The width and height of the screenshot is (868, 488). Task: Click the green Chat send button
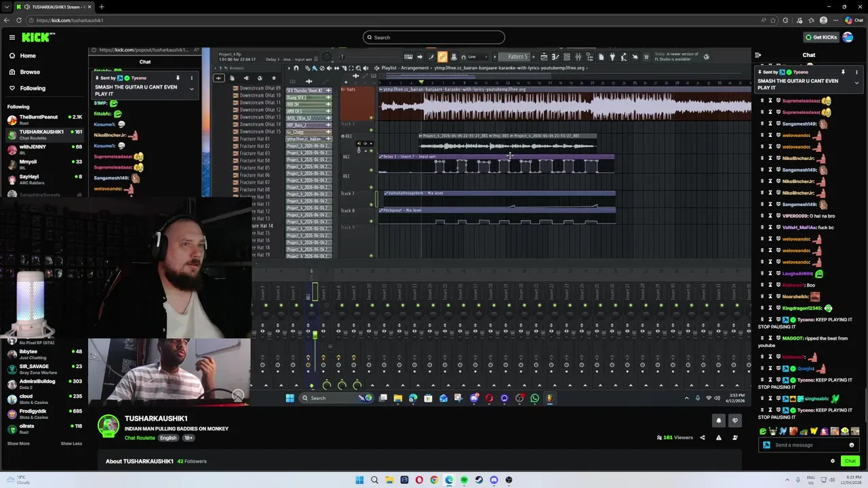[x=850, y=461]
